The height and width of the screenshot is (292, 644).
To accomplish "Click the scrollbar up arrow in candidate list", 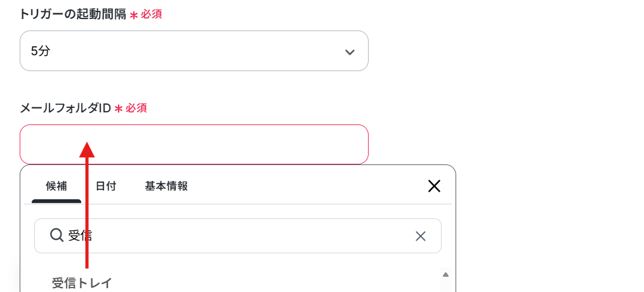I will coord(445,274).
